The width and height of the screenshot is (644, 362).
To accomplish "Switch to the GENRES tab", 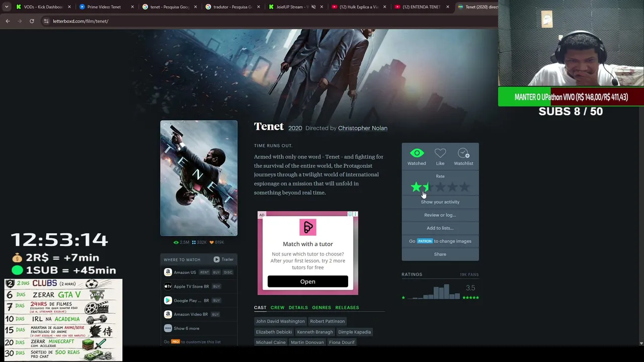I will pos(321,308).
